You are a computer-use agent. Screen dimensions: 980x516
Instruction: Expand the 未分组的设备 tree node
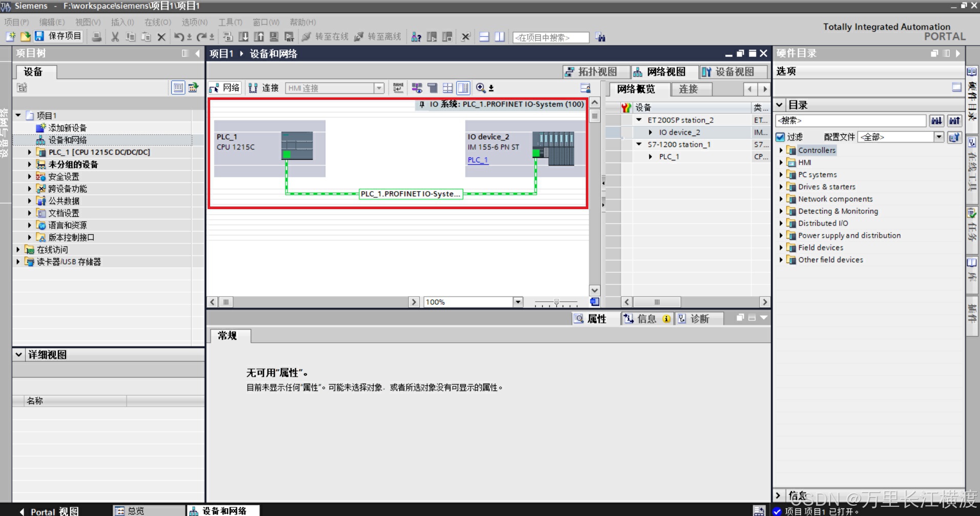pyautogui.click(x=30, y=164)
